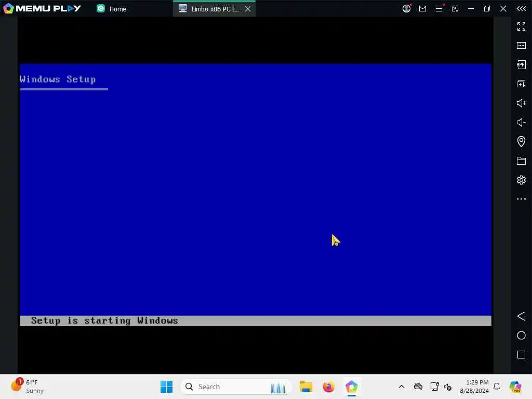Expand the system tray hidden icons
This screenshot has height=399, width=532.
point(402,387)
